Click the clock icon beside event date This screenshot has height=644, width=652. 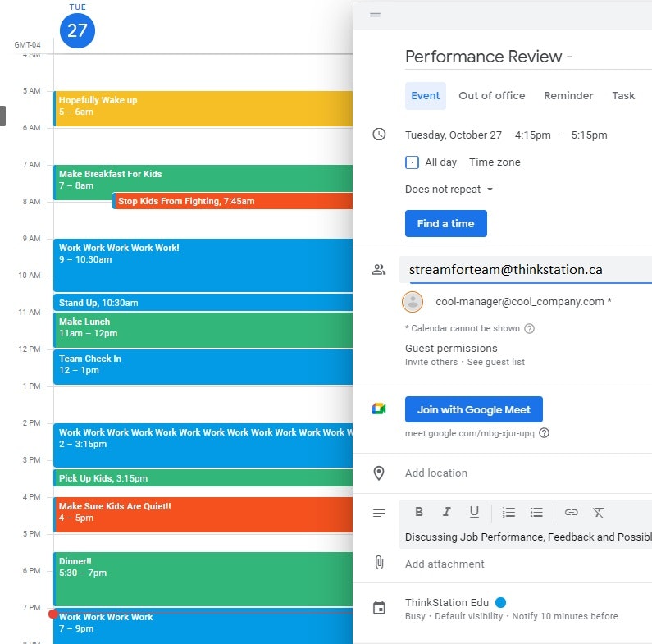click(x=379, y=135)
